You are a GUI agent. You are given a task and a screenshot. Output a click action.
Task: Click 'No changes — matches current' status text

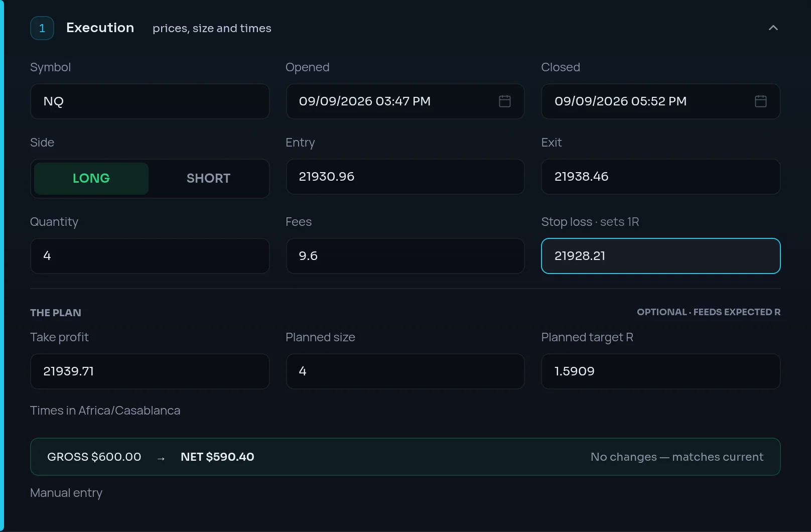click(x=677, y=457)
